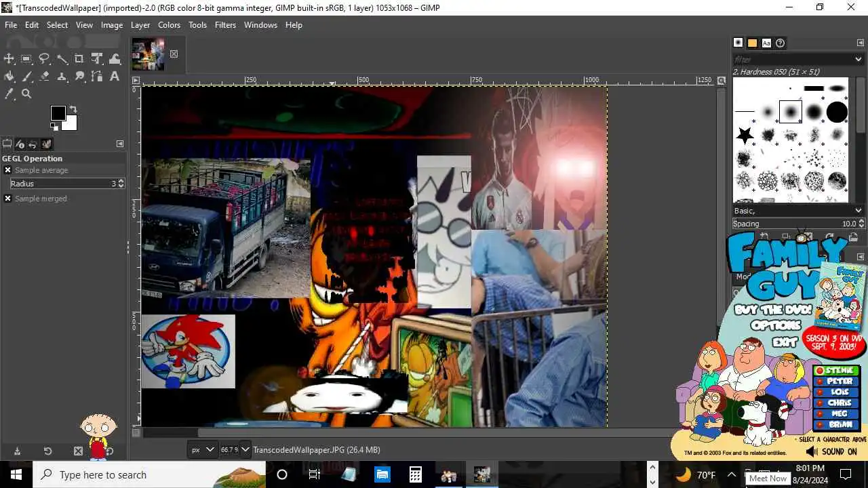
Task: Adjust brush Spacing value slider
Action: [798, 224]
